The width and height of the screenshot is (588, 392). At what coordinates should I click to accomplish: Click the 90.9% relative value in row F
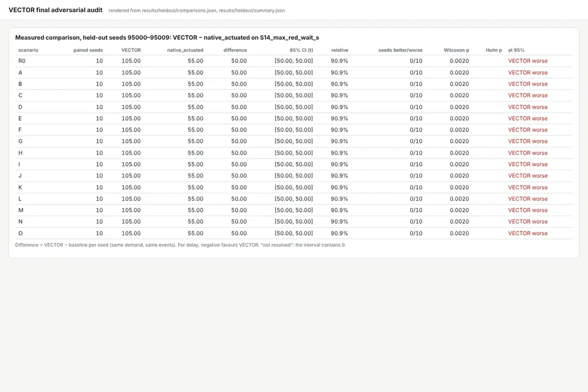[339, 130]
